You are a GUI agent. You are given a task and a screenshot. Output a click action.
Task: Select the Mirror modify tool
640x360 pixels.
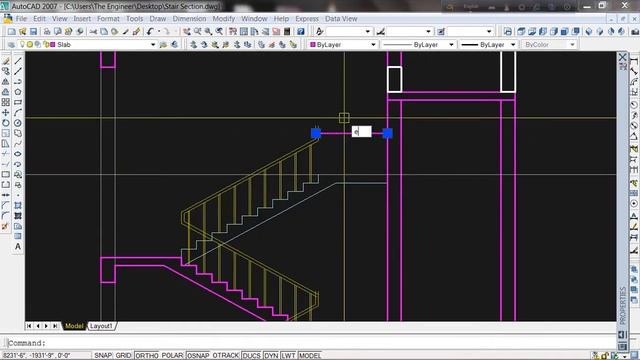(6, 82)
